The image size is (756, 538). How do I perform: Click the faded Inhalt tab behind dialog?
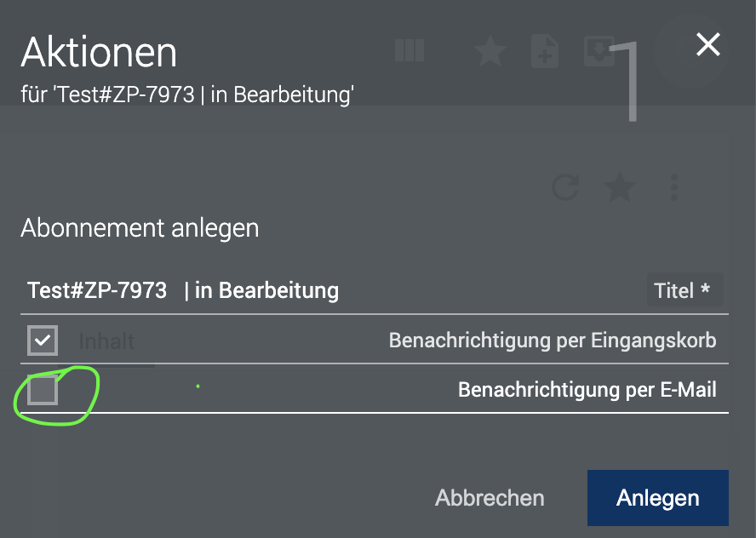[x=106, y=341]
